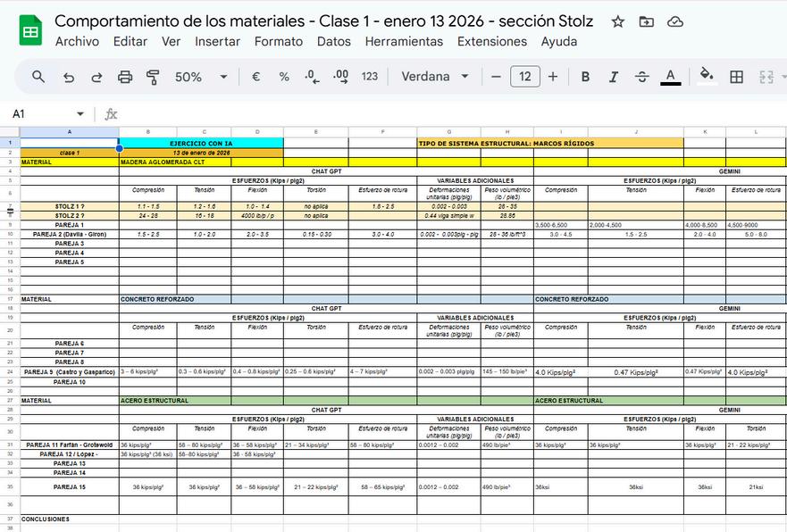Screen dimensions: 787x532
Task: Open the Archivo menu
Action: tap(78, 42)
